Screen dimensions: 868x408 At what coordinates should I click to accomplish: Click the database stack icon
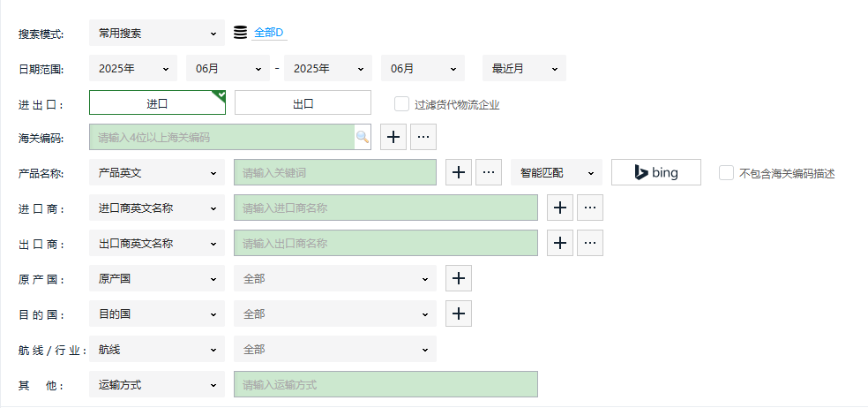(240, 33)
